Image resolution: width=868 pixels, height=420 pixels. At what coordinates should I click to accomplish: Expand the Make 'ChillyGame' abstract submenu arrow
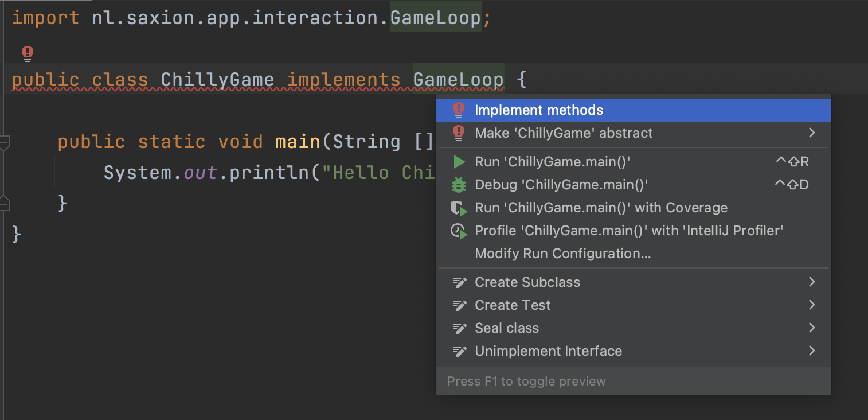pyautogui.click(x=812, y=133)
